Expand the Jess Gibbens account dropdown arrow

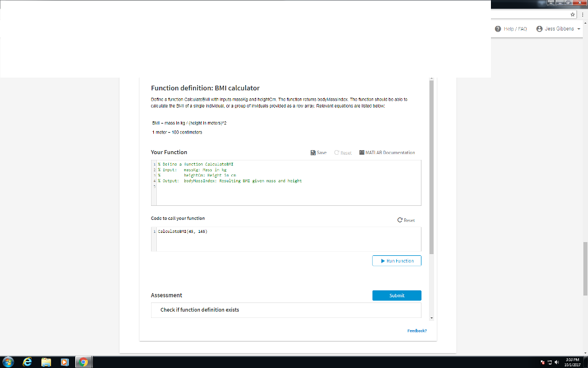(579, 29)
